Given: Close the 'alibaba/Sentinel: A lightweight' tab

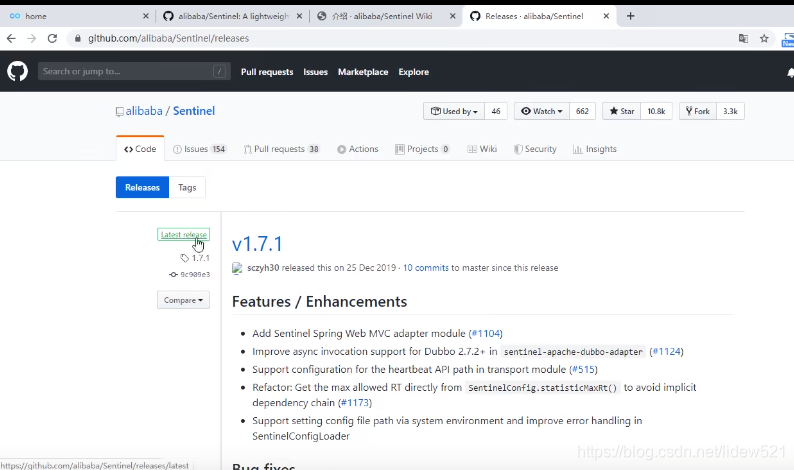Looking at the screenshot, I should 299,16.
